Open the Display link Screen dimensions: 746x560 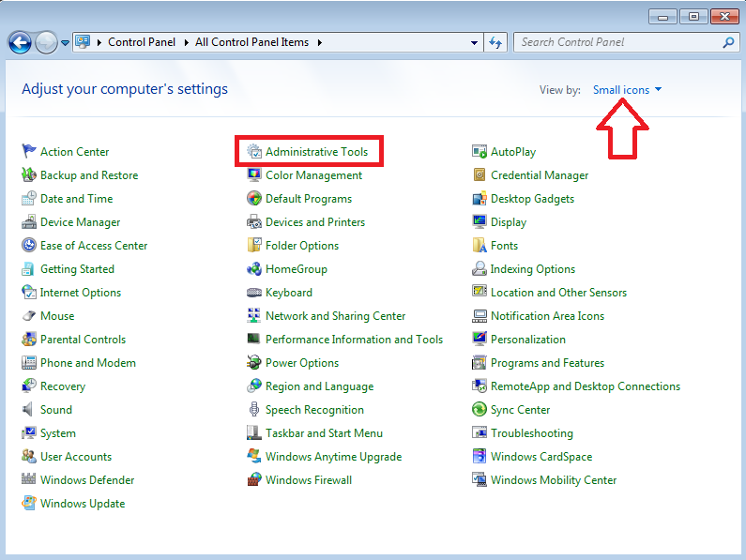[x=509, y=222]
